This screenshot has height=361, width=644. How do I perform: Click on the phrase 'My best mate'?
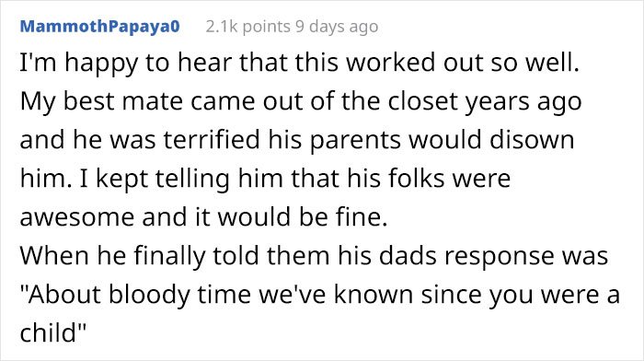point(101,102)
